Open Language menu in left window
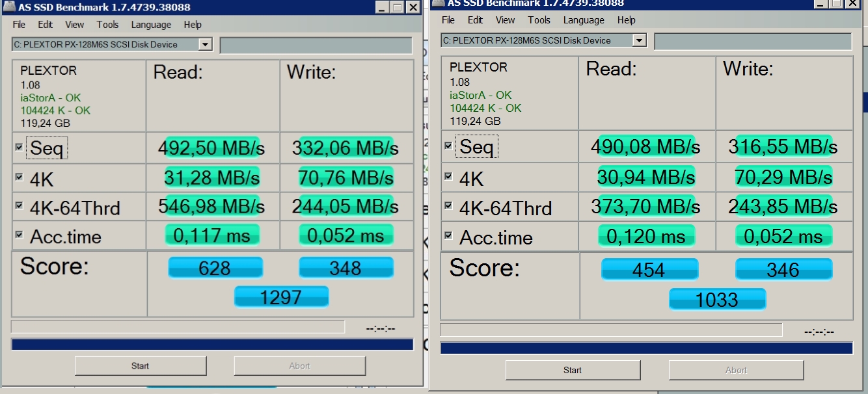 point(151,25)
